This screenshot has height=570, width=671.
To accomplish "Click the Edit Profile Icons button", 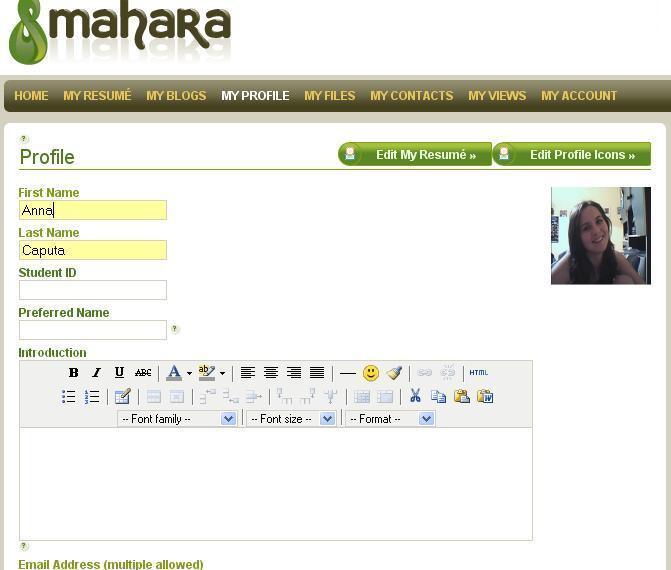I will click(572, 154).
